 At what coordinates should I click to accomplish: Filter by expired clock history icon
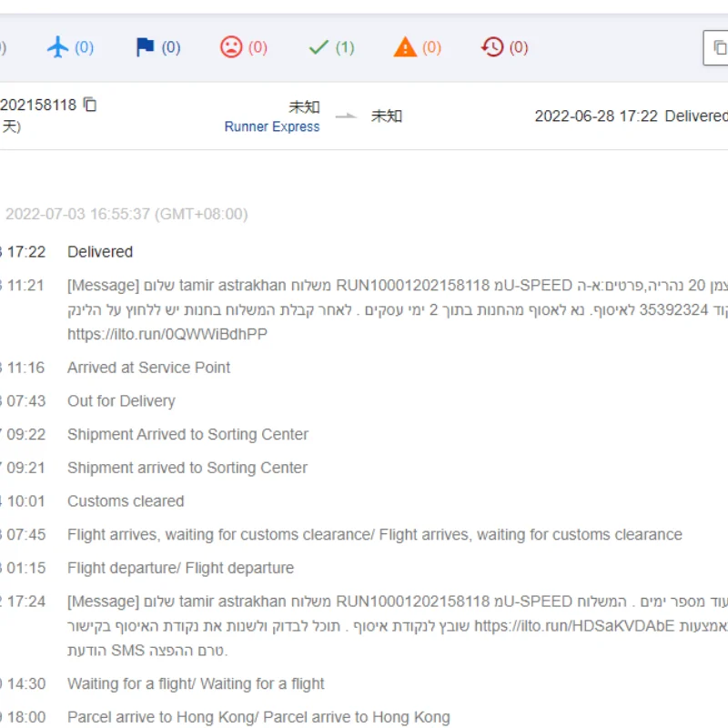[x=492, y=47]
